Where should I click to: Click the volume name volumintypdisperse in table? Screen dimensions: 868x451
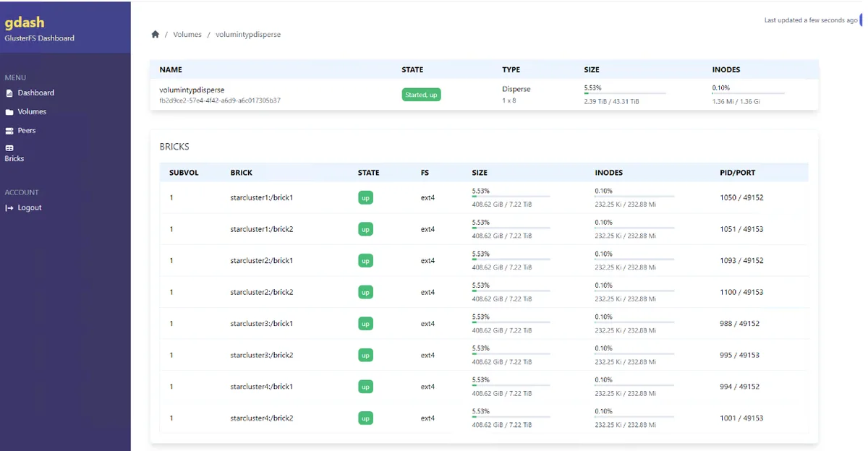point(192,90)
